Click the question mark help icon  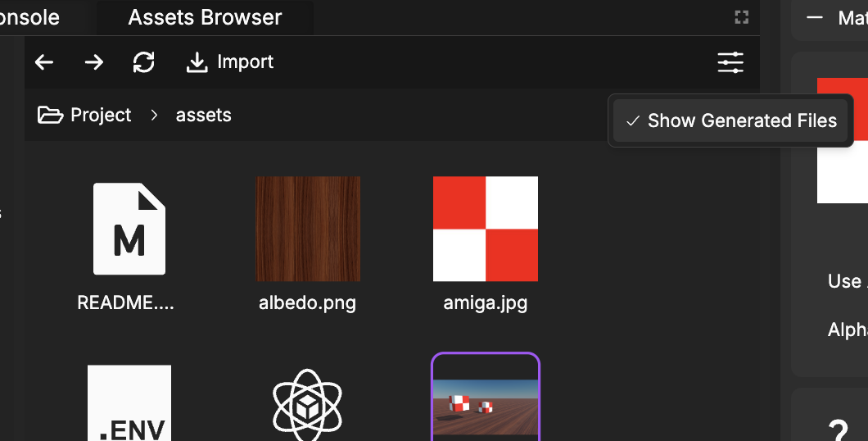pos(838,430)
